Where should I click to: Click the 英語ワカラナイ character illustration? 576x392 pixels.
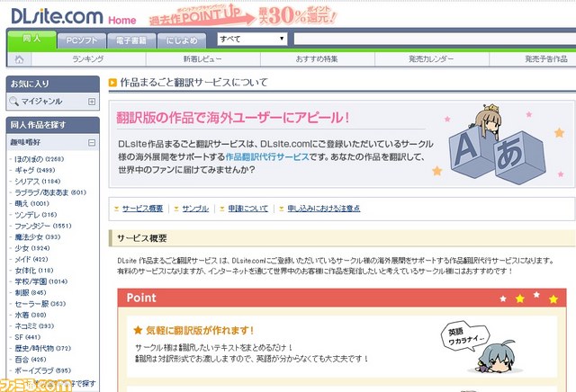[x=481, y=347]
